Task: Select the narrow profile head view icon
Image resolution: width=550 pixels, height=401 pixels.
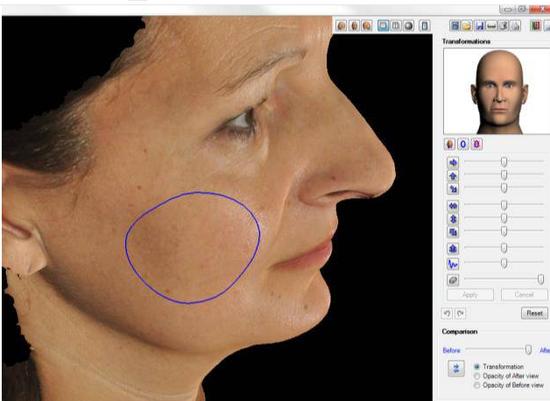Action: click(x=354, y=26)
